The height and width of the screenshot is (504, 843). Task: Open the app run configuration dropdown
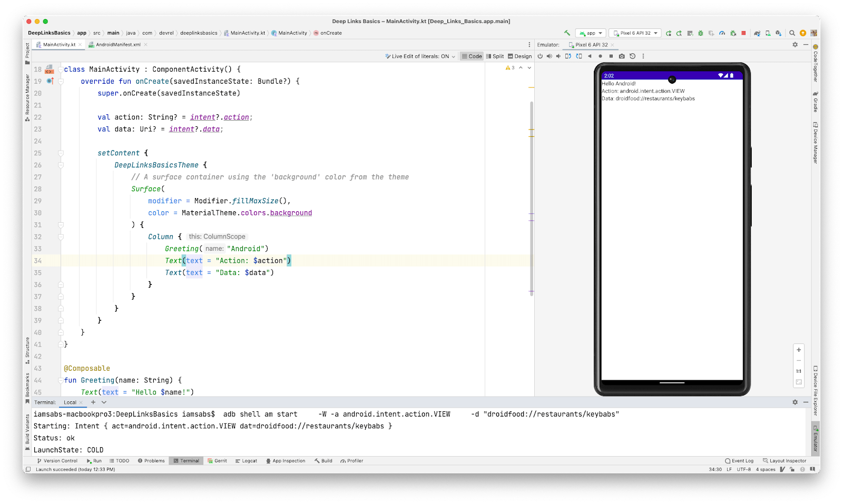coord(591,33)
